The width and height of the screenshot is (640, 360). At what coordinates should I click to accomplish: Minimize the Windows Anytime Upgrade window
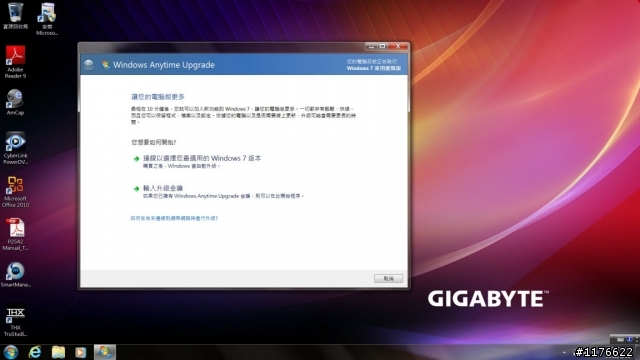(371, 47)
